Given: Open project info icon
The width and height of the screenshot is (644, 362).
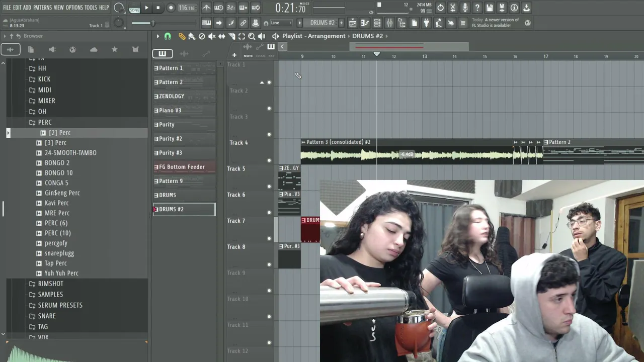Looking at the screenshot, I should (x=514, y=8).
